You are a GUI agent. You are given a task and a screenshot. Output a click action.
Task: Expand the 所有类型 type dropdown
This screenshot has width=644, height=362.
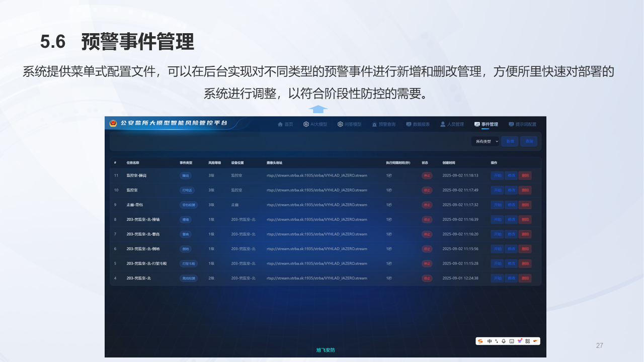(486, 142)
